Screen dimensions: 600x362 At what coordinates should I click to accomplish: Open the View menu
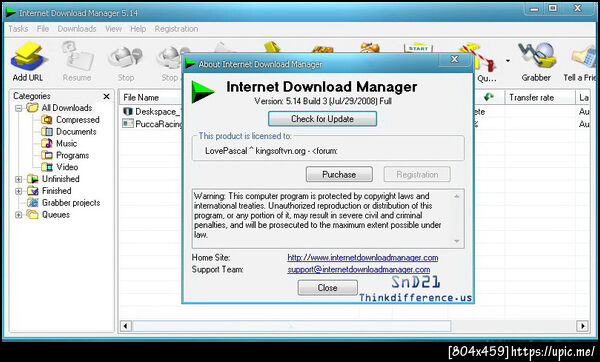point(113,29)
